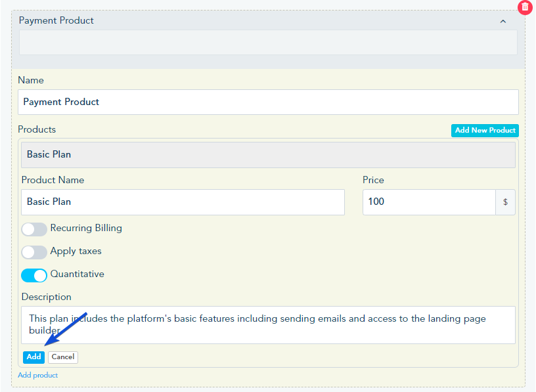Click the Apply taxes label text
This screenshot has height=392, width=536.
point(76,251)
